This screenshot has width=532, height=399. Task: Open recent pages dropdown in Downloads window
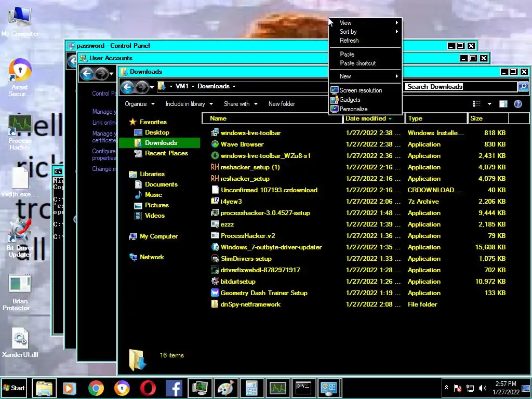pos(152,87)
